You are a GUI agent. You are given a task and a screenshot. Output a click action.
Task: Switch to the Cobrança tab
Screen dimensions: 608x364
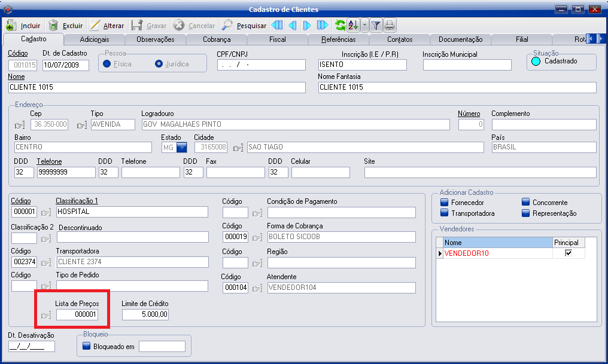216,39
